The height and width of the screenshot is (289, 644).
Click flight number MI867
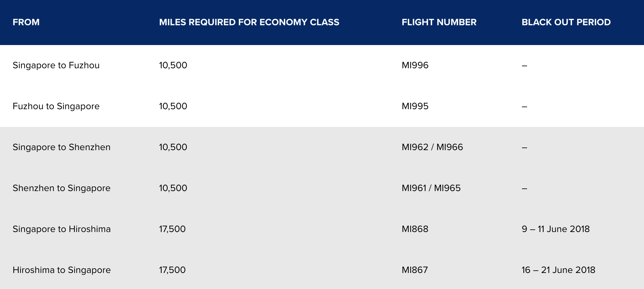(x=415, y=270)
